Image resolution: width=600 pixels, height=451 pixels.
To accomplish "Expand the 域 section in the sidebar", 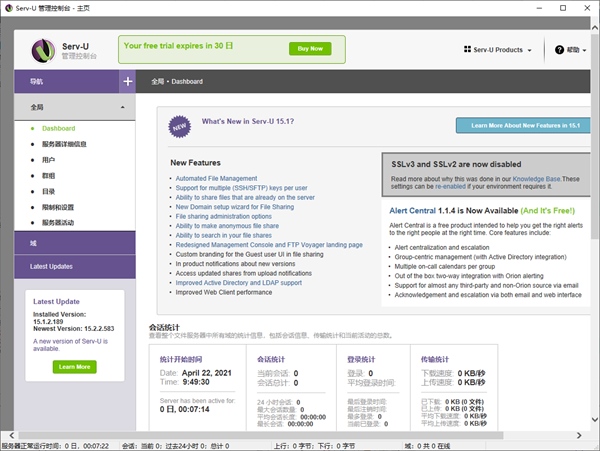I will 74,243.
